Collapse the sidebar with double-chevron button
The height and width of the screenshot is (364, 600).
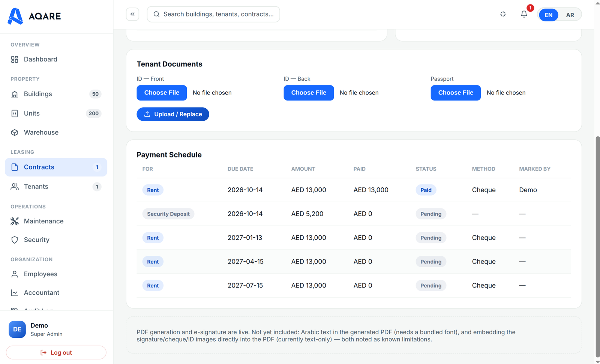pyautogui.click(x=132, y=14)
